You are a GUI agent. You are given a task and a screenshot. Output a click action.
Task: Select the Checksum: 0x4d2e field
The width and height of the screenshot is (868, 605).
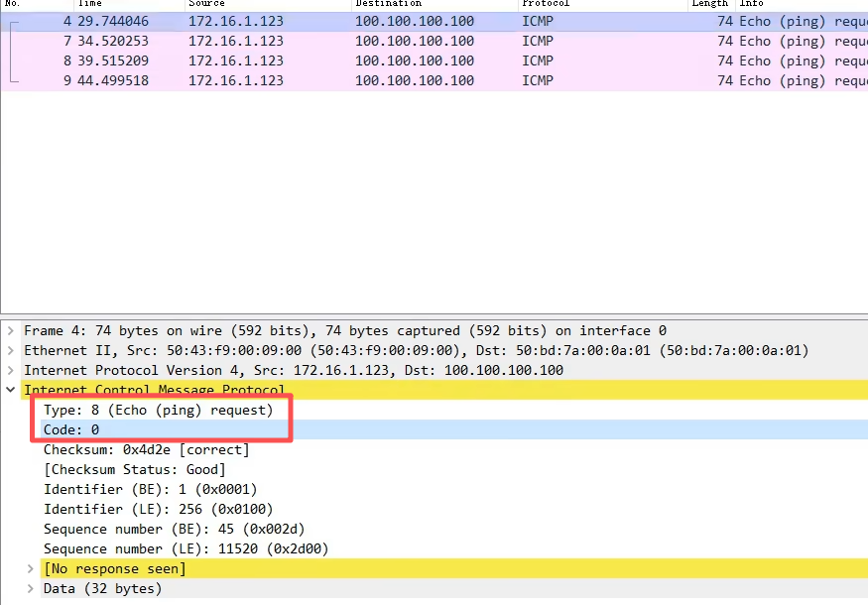[146, 449]
